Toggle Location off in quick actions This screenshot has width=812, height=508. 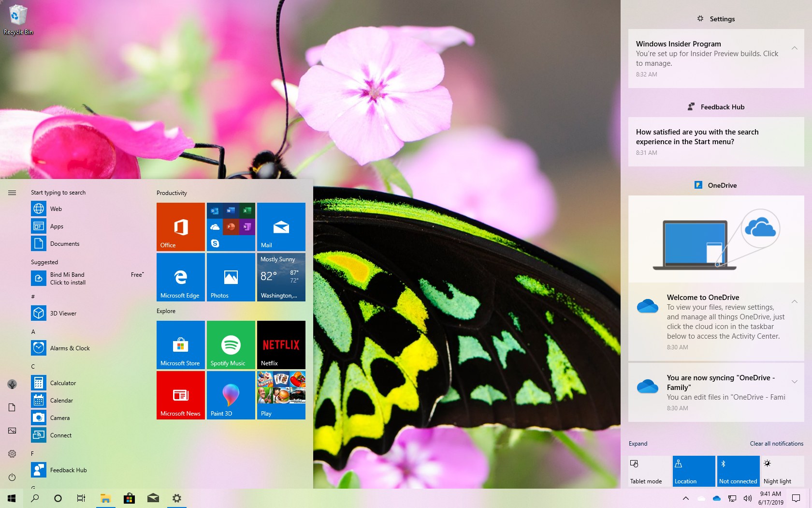[x=693, y=471]
